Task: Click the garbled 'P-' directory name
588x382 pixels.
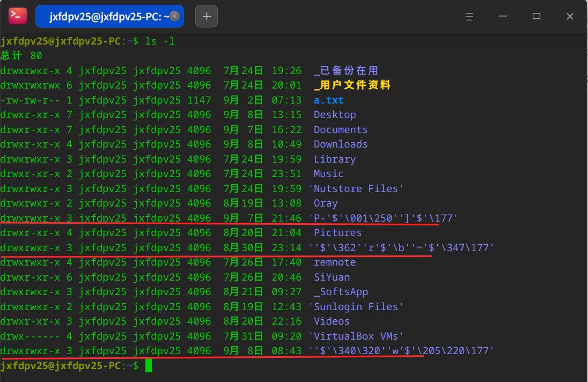Action: coord(383,218)
